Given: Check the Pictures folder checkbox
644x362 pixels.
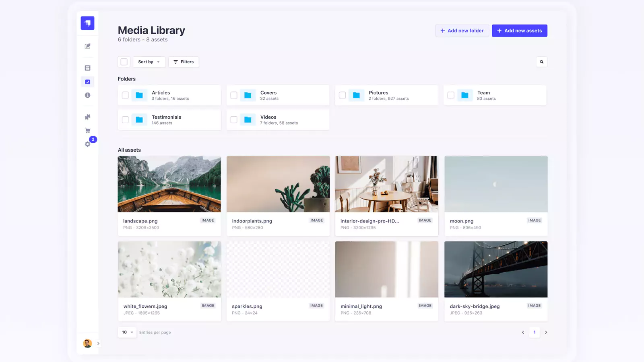Looking at the screenshot, I should click(343, 95).
